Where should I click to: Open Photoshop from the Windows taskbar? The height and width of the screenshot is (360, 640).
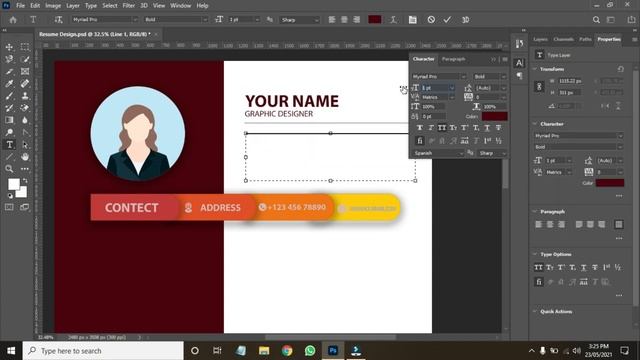[333, 351]
